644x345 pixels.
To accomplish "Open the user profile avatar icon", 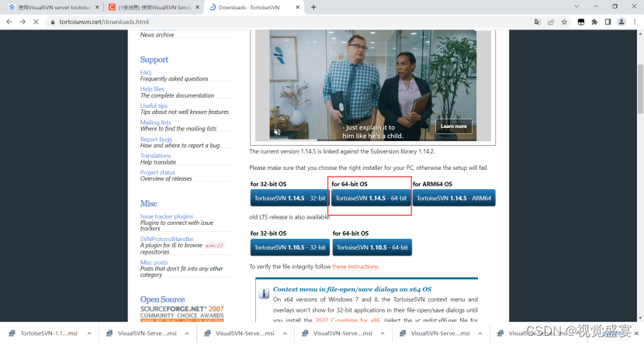I will [x=621, y=22].
